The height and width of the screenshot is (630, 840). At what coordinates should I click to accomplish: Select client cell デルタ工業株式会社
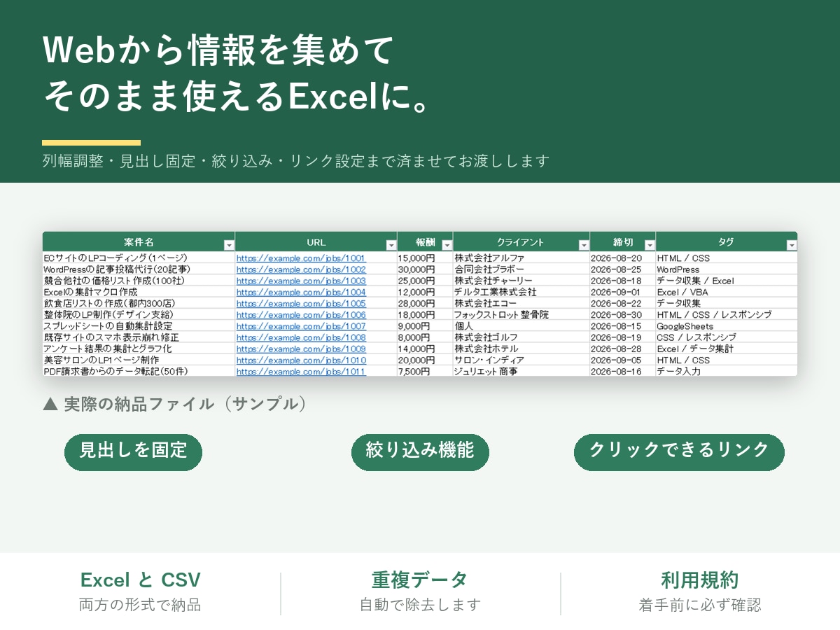coord(521,292)
